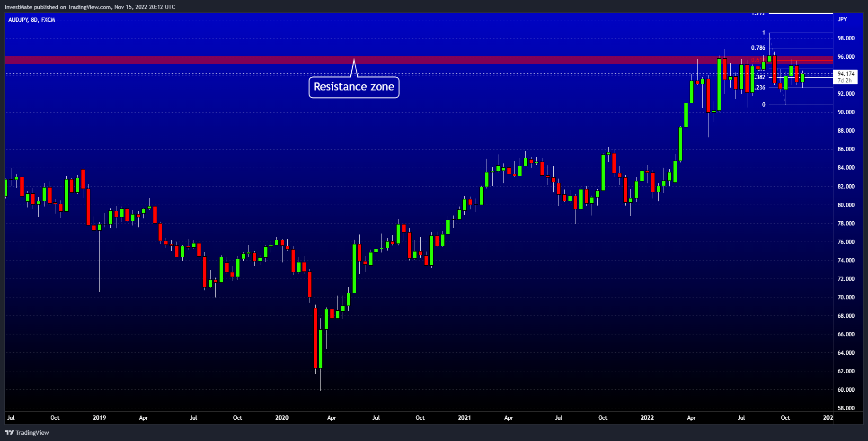Click the 62.000 price axis label

[846, 371]
